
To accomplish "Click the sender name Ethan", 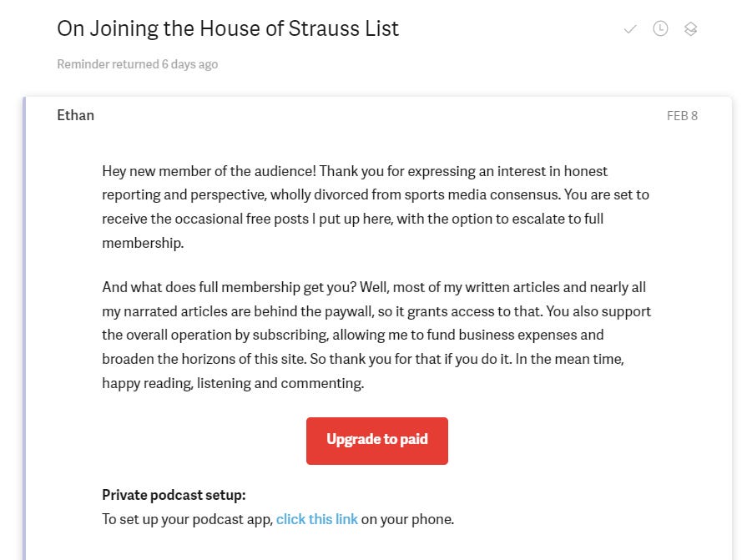I will pos(75,115).
